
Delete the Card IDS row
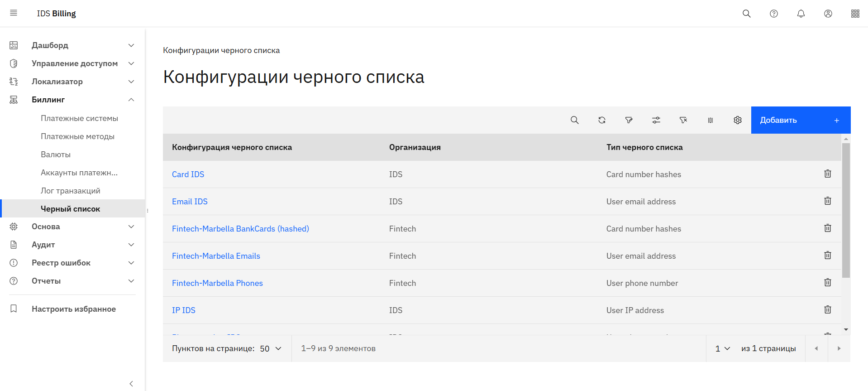pyautogui.click(x=827, y=174)
